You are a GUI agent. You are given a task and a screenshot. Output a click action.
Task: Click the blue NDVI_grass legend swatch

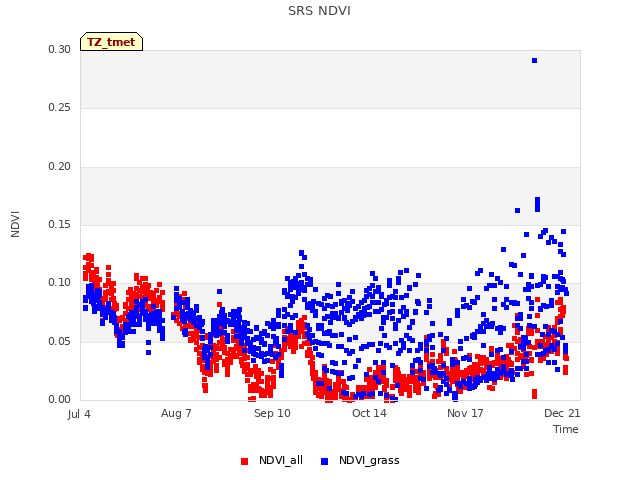(324, 461)
